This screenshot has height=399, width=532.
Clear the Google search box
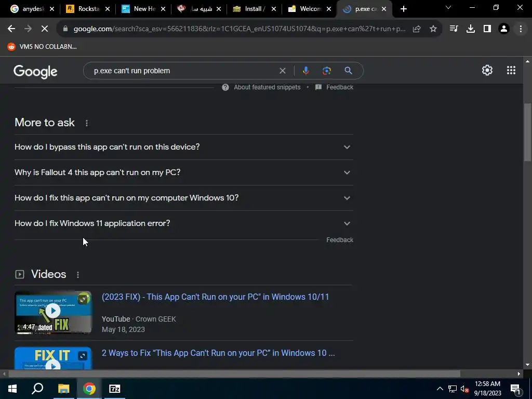pyautogui.click(x=282, y=71)
